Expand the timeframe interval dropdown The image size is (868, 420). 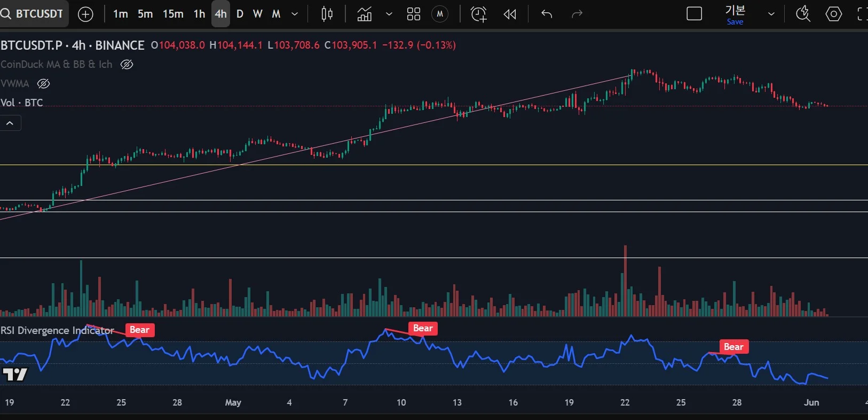pos(295,14)
